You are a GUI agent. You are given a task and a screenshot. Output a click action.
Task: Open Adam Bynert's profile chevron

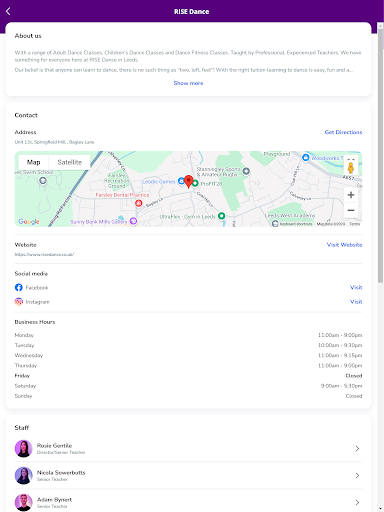point(357,502)
